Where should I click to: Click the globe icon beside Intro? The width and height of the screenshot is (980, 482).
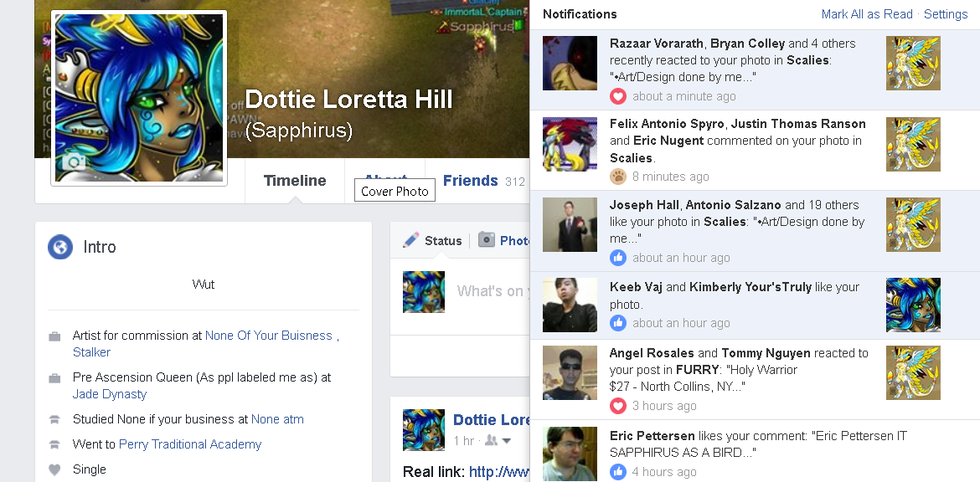(x=60, y=247)
